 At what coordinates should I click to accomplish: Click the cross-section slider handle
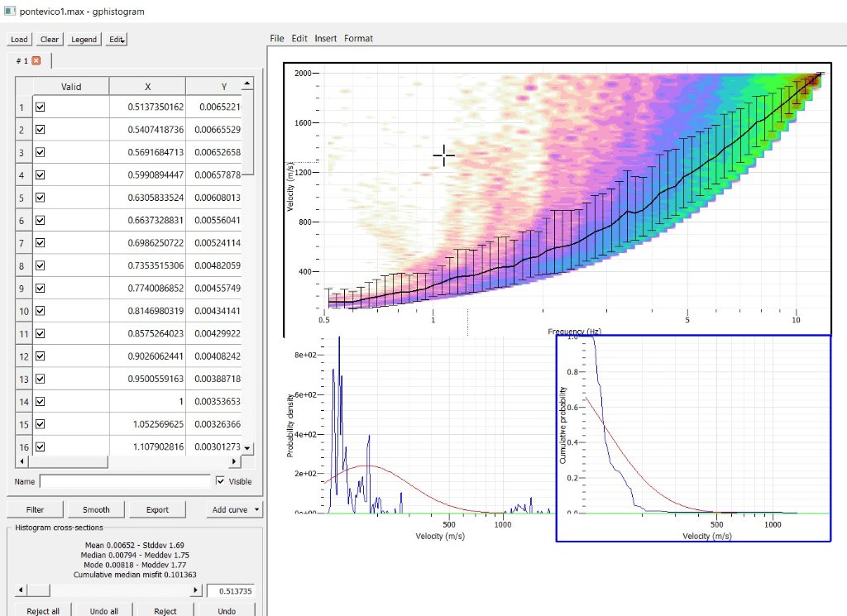(40, 590)
